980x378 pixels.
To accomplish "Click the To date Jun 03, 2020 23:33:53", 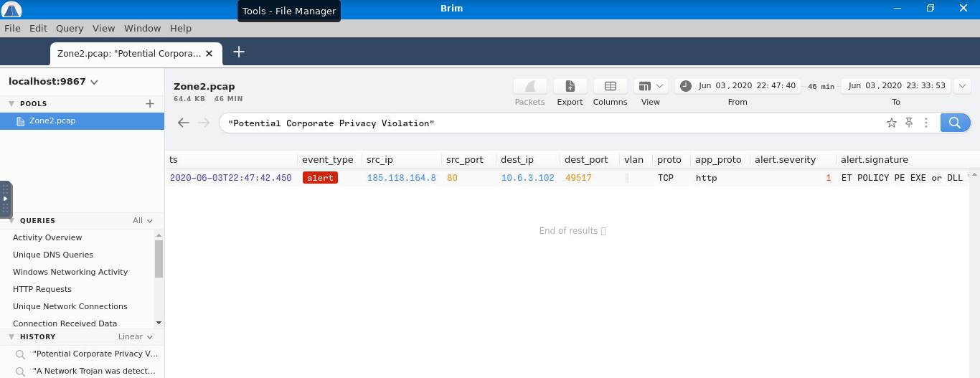I will click(897, 85).
